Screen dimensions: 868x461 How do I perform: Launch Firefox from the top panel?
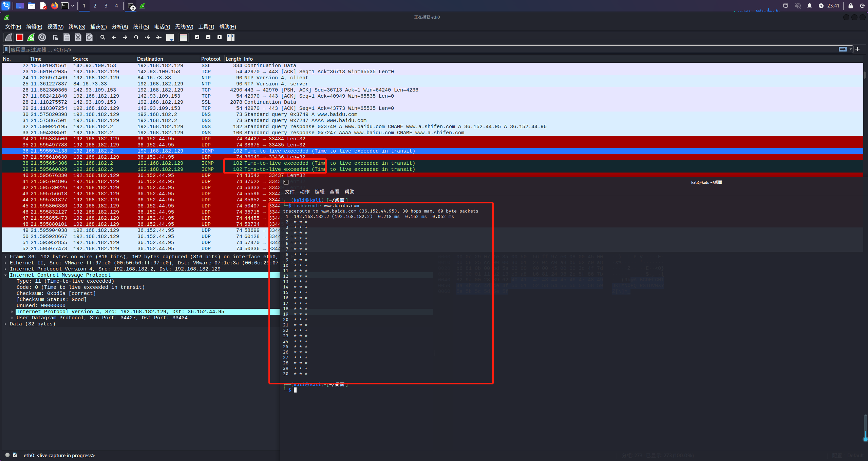[54, 6]
